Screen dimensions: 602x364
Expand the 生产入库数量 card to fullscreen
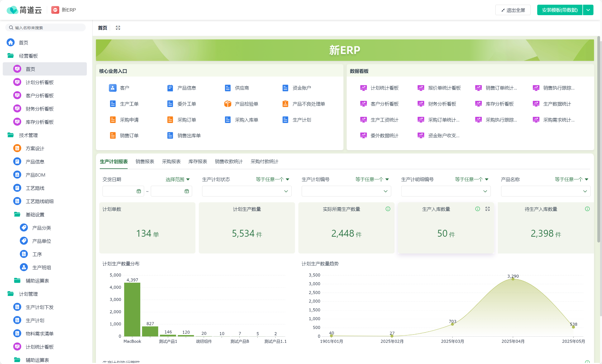(488, 209)
